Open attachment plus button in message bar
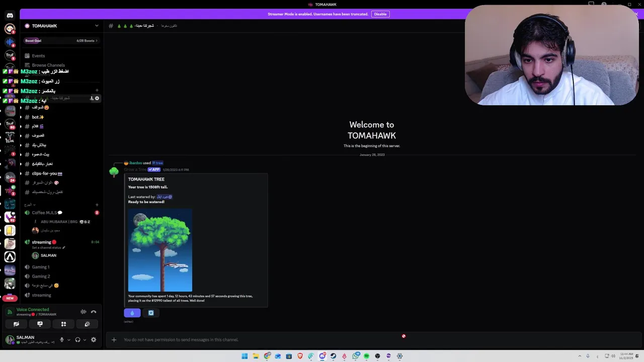The height and width of the screenshot is (362, 644). [114, 340]
